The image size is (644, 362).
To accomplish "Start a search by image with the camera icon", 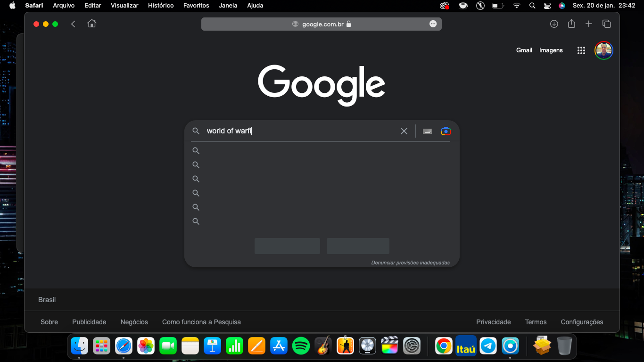I will coord(446,131).
